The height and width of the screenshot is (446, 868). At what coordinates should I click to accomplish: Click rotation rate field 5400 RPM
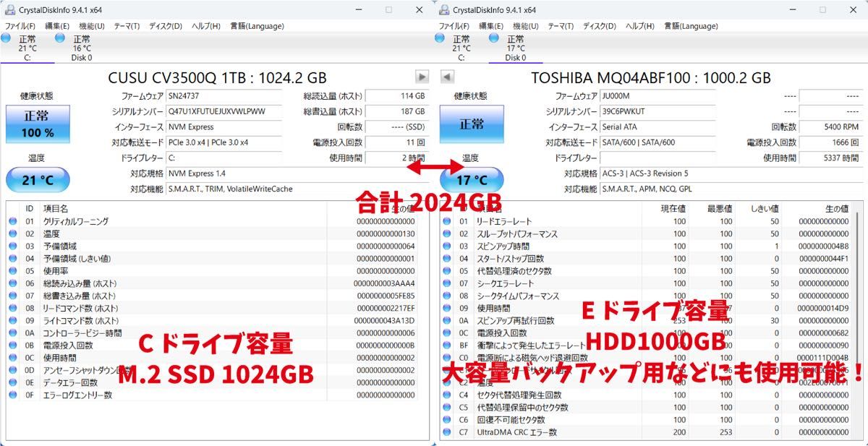830,126
